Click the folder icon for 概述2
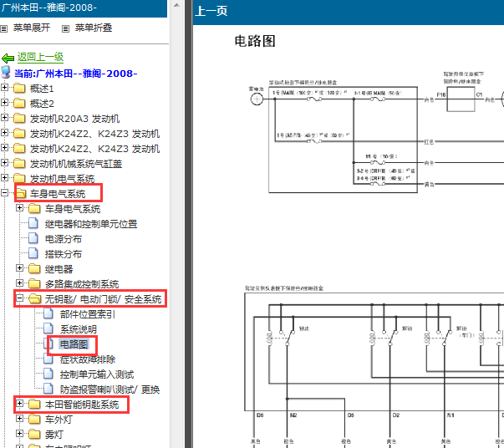 click(x=19, y=103)
